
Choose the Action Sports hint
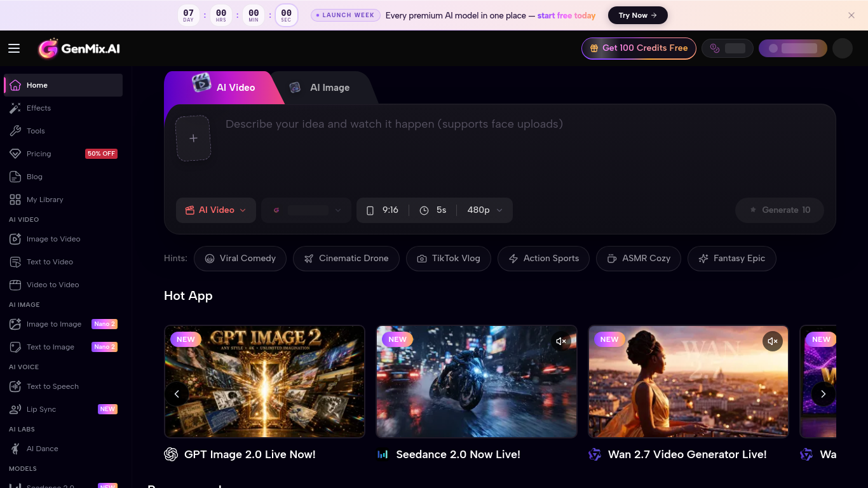[543, 259]
